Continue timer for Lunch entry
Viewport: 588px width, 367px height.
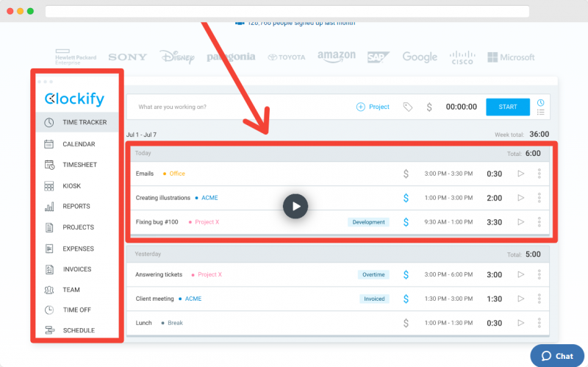[521, 323]
